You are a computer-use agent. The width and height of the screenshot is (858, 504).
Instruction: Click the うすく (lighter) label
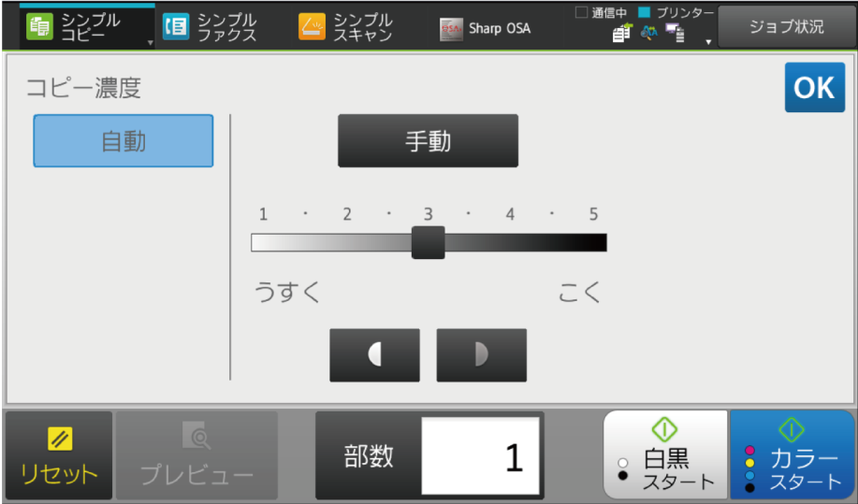click(287, 292)
